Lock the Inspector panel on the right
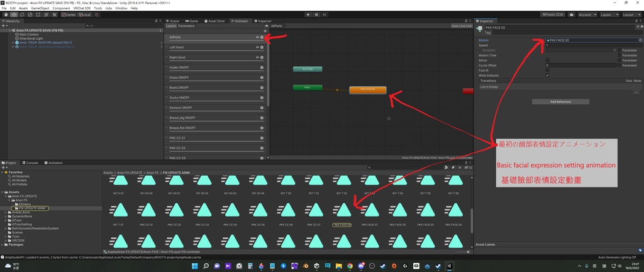This screenshot has height=272, width=644. click(x=636, y=21)
